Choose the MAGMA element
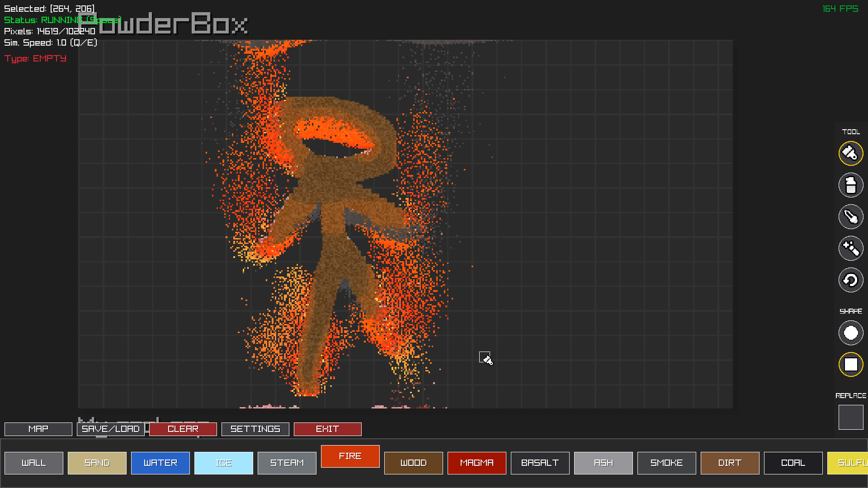 click(x=477, y=463)
